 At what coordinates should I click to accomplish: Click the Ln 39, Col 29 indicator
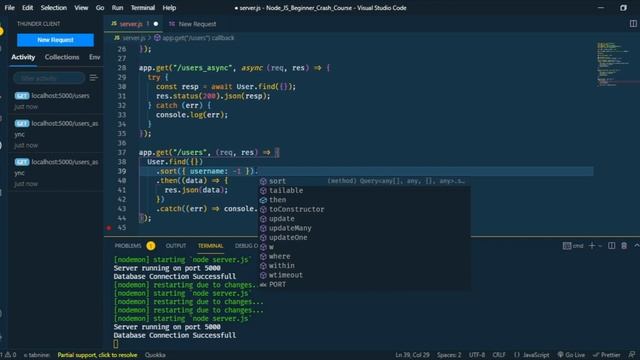tap(412, 355)
